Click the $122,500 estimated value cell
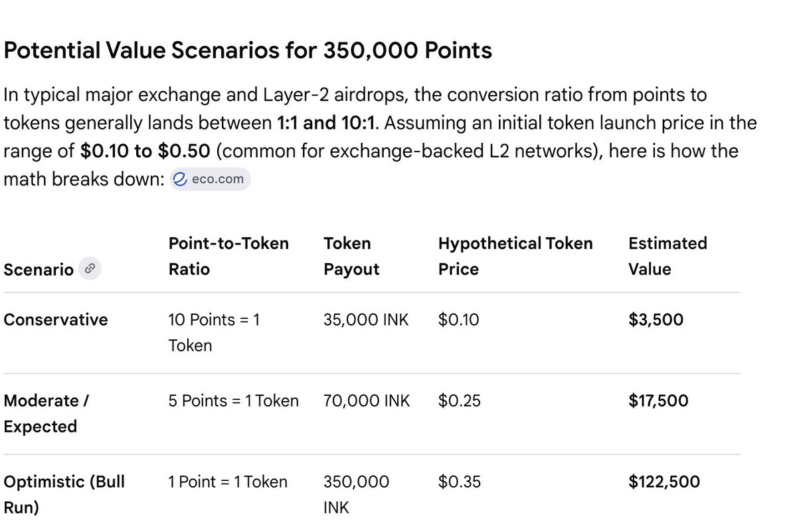This screenshot has width=797, height=532. click(x=664, y=482)
